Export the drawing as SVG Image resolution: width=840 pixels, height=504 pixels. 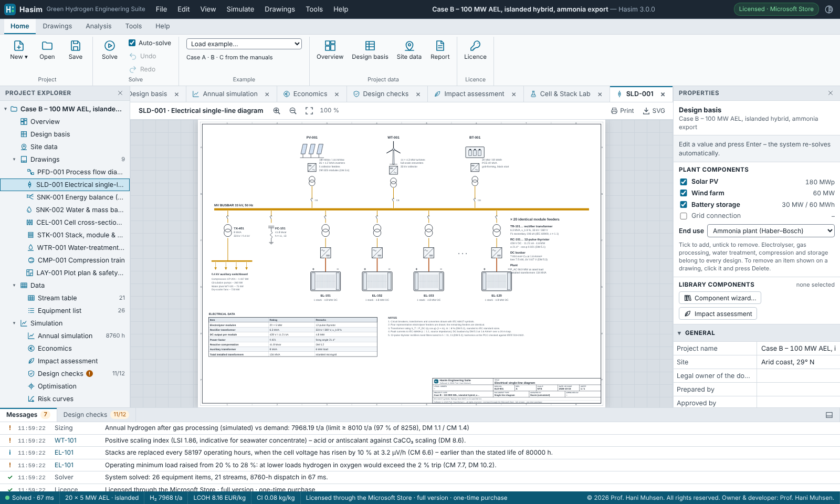point(654,111)
